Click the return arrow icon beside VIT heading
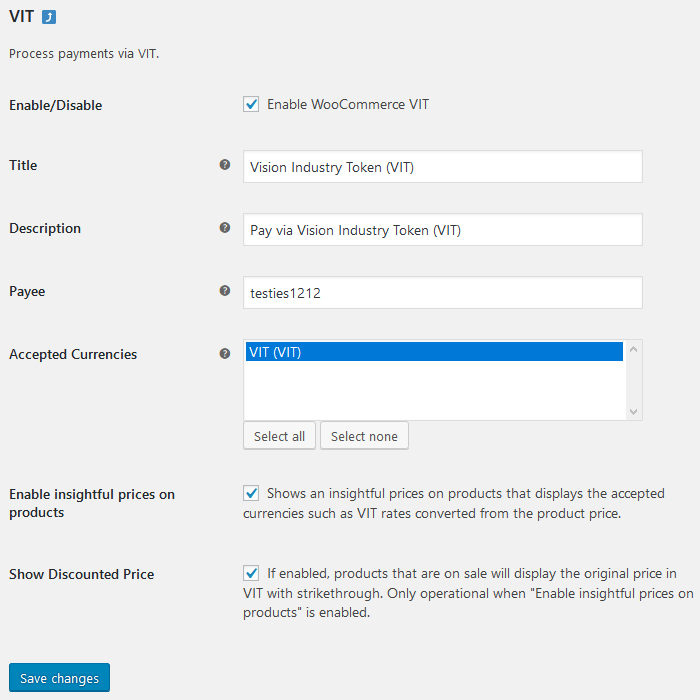This screenshot has width=700, height=700. tap(49, 17)
